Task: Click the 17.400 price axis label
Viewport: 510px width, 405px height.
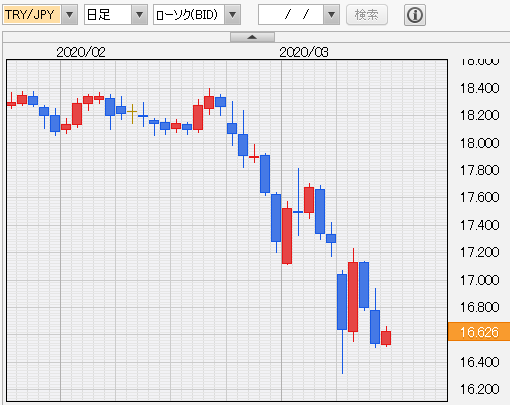Action: point(479,225)
